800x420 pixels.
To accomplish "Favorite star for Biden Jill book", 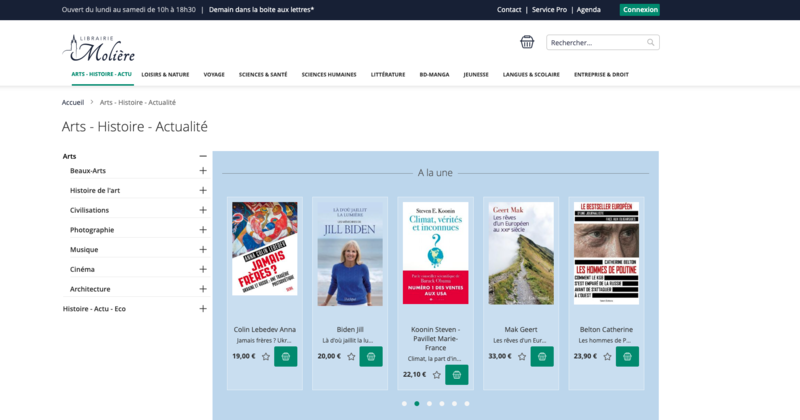I will pos(351,357).
